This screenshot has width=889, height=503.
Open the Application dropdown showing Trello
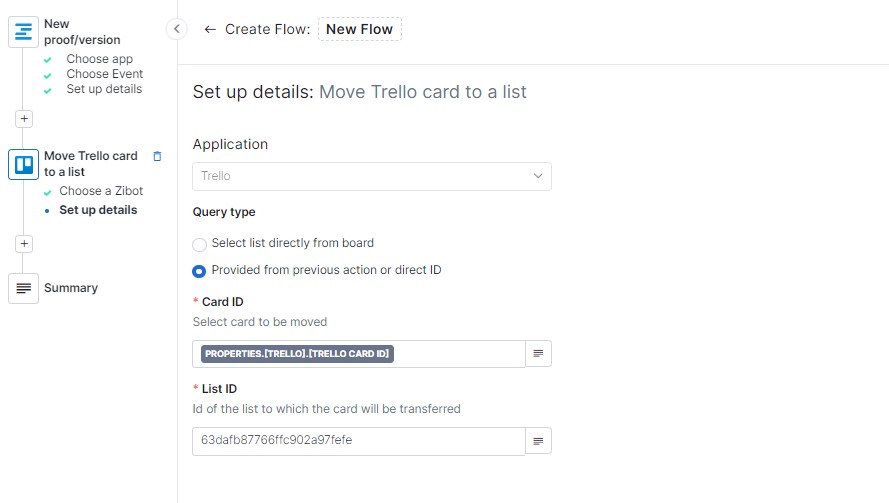point(371,176)
